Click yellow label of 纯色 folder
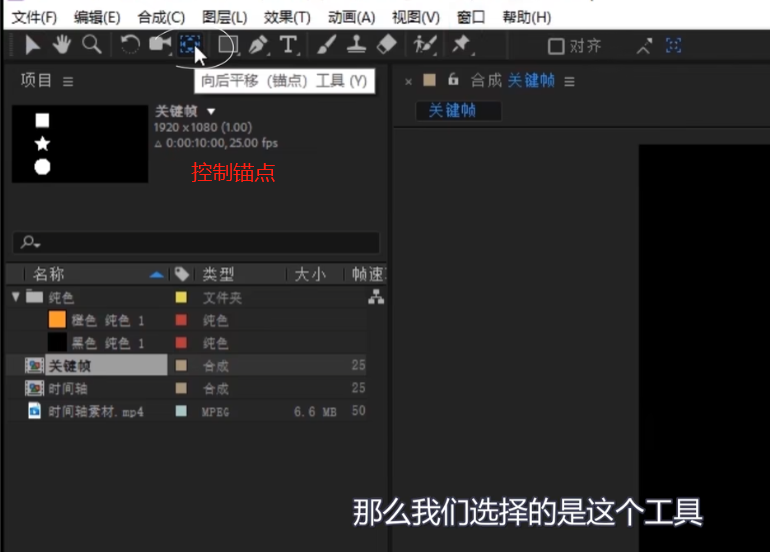This screenshot has height=552, width=770. (x=181, y=297)
